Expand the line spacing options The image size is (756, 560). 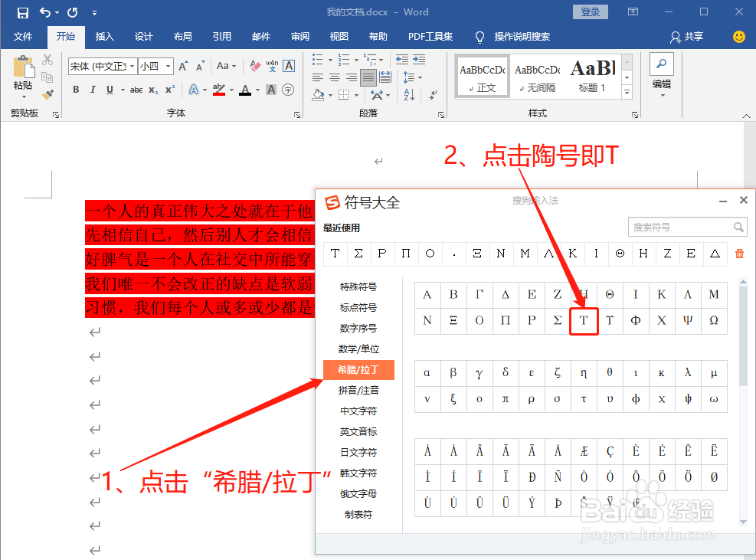tap(412, 77)
